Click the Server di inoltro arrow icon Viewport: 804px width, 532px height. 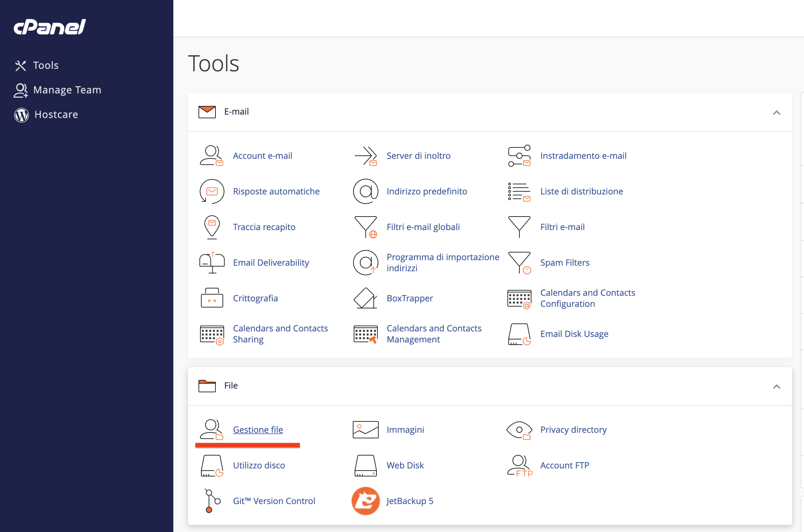pos(366,156)
